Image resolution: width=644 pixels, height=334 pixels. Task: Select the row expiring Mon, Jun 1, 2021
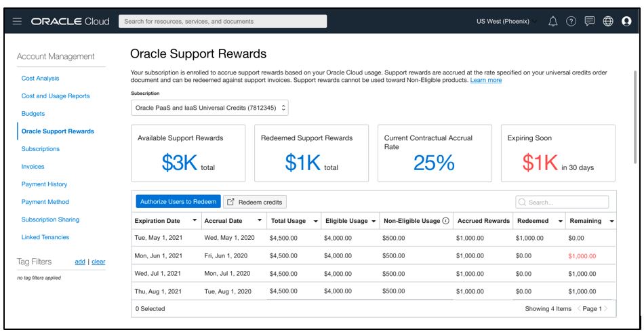[374, 255]
